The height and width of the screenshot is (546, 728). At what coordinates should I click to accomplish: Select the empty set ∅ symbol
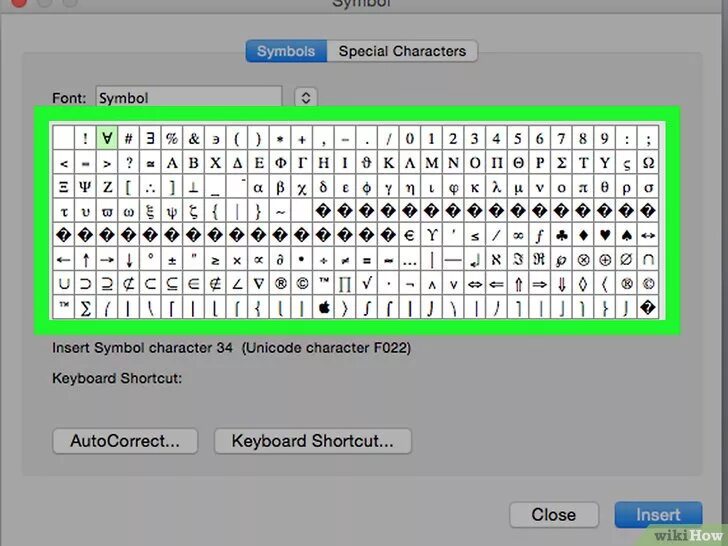626,259
